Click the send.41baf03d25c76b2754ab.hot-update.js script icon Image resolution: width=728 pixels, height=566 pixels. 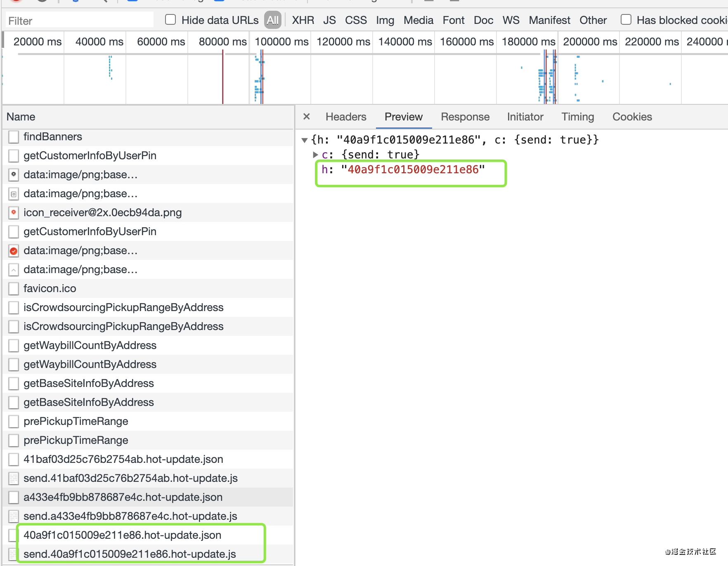(x=14, y=478)
